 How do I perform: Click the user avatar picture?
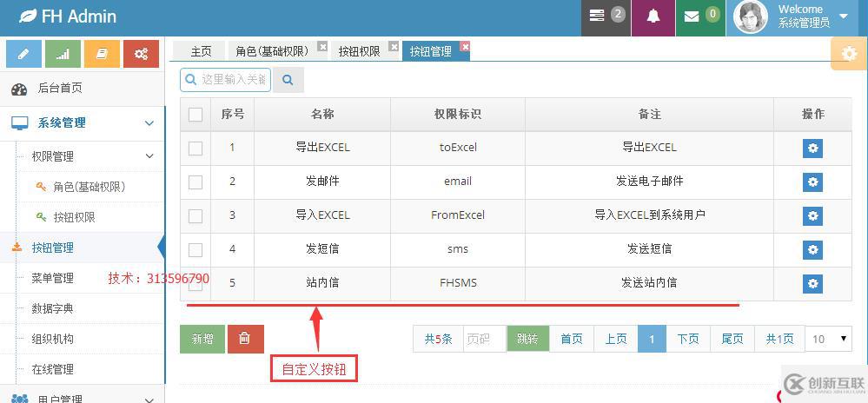point(750,17)
